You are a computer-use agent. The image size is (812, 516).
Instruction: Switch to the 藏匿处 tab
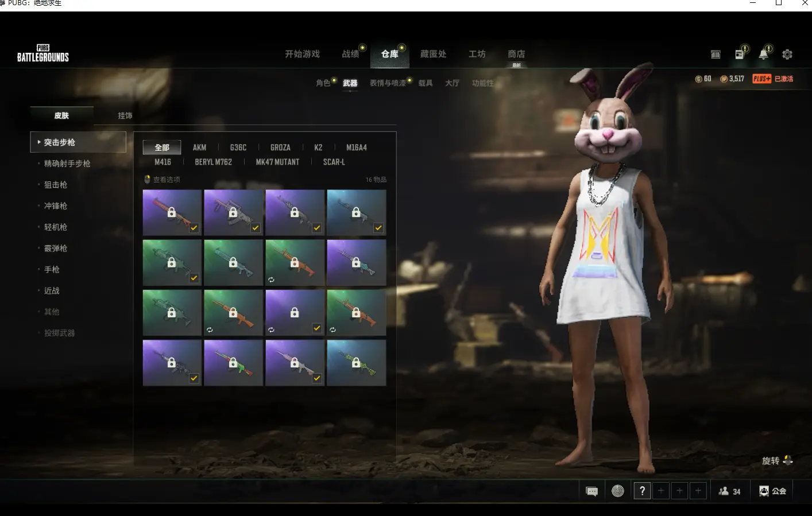(433, 54)
